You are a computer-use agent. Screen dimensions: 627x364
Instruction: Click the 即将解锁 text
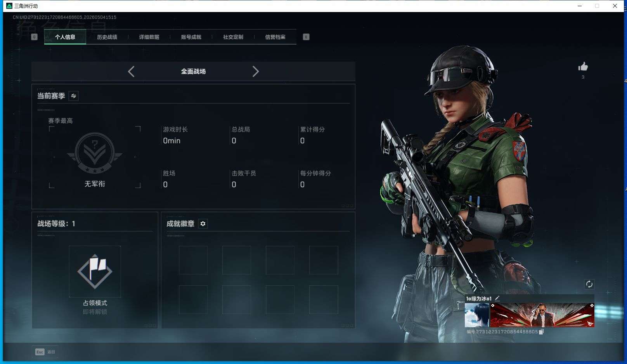pos(95,312)
